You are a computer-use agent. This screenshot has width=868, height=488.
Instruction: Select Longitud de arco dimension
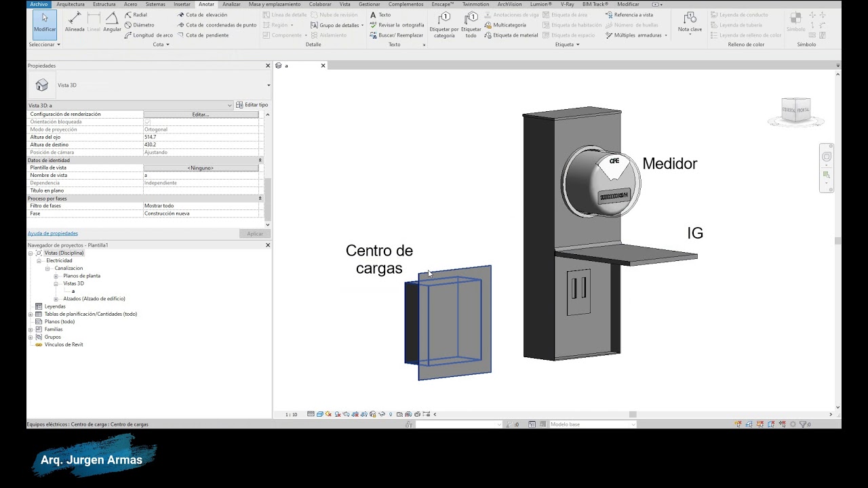click(x=149, y=35)
